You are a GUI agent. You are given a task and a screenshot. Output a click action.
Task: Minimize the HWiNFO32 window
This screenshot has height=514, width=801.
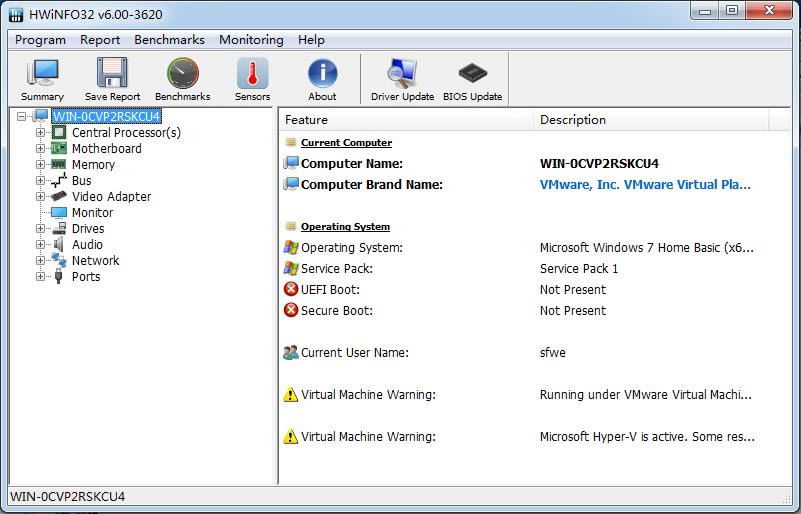point(705,11)
